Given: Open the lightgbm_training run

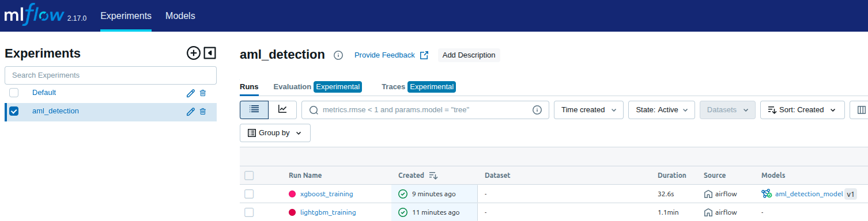Looking at the screenshot, I should [x=328, y=212].
